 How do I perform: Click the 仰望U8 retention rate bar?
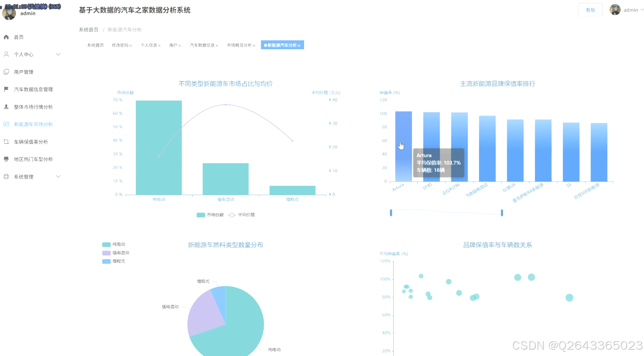pyautogui.click(x=515, y=151)
